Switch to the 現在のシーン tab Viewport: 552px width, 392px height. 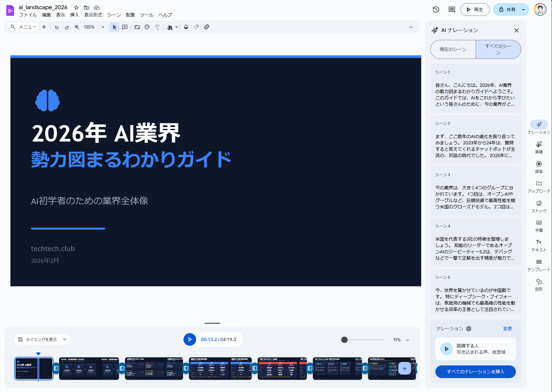pyautogui.click(x=453, y=49)
